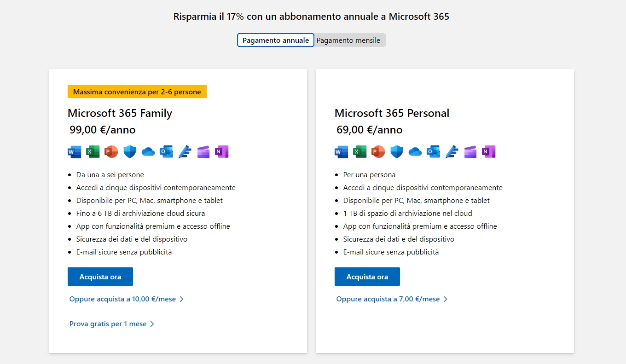Click the Word icon in the Personal plan
Screen dimensions: 626x364
coord(342,152)
